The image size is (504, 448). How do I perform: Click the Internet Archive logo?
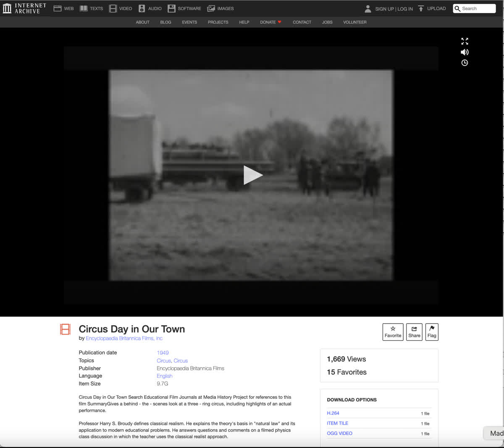(24, 8)
